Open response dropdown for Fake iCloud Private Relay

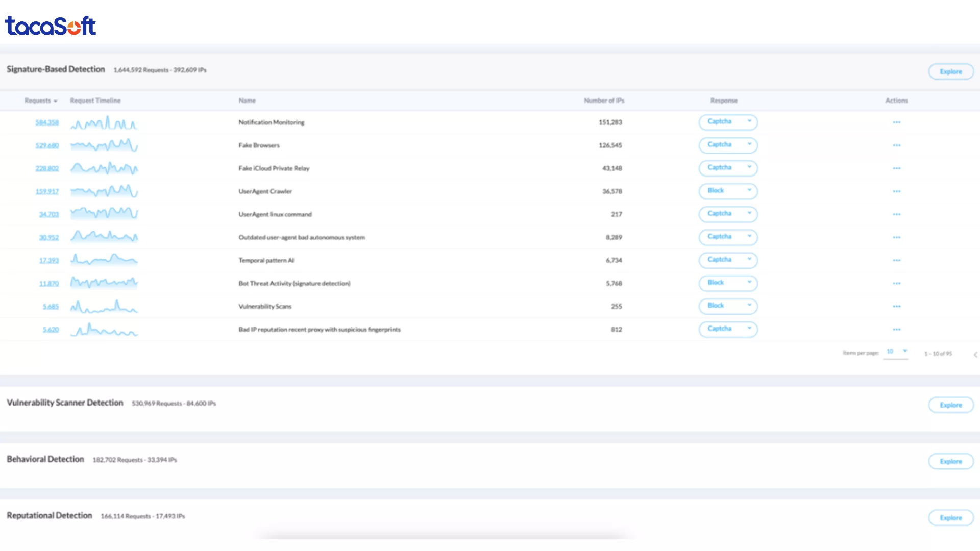tap(728, 168)
